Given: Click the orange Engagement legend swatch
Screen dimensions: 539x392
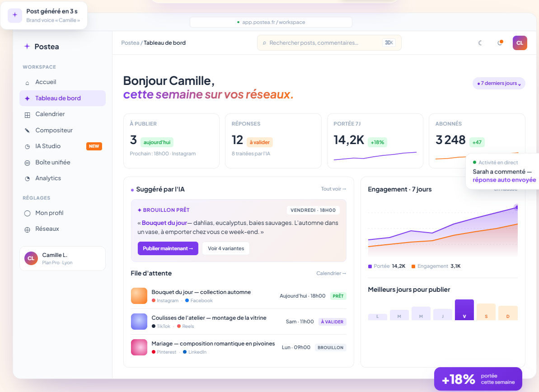Looking at the screenshot, I should click(x=413, y=266).
